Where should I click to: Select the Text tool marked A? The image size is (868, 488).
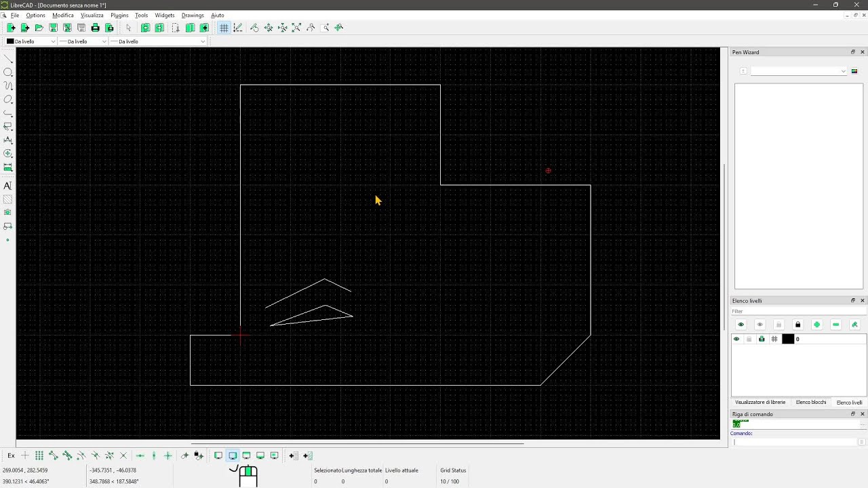click(8, 186)
